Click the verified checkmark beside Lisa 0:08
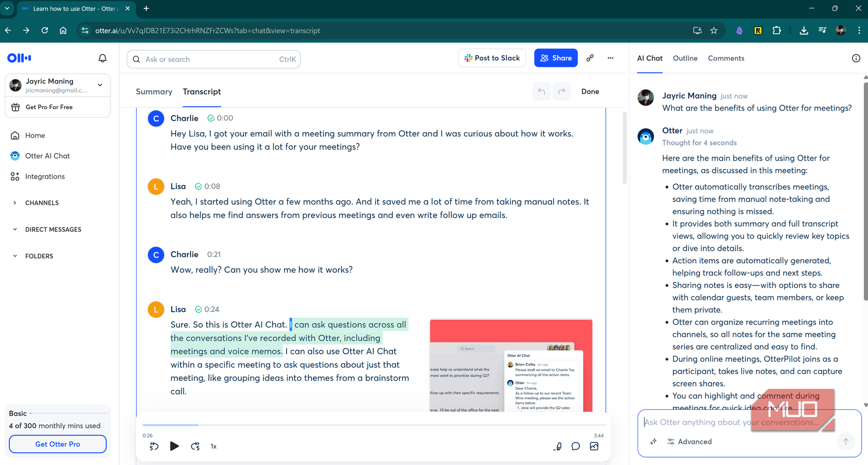 tap(198, 186)
